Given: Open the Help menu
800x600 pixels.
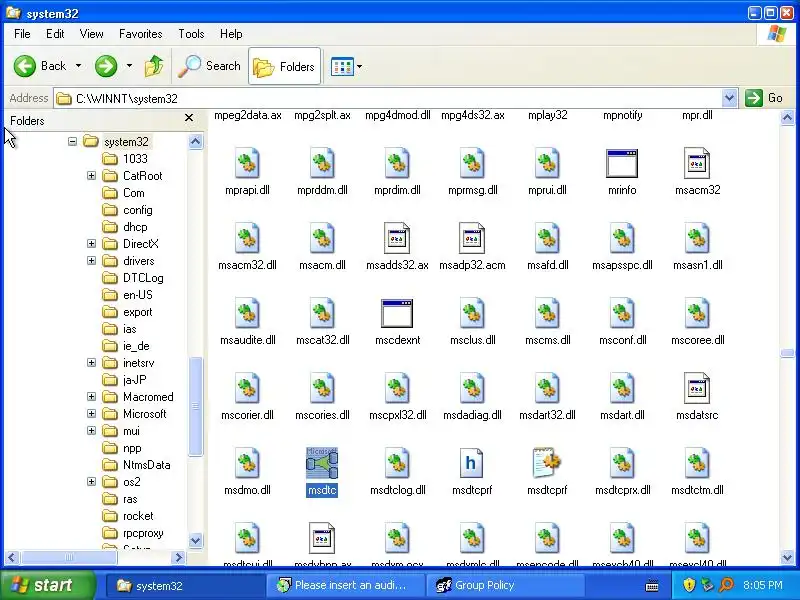Looking at the screenshot, I should 231,34.
